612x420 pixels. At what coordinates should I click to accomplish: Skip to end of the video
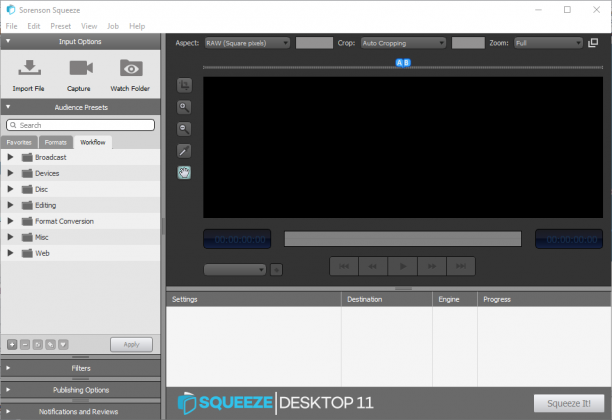point(461,266)
